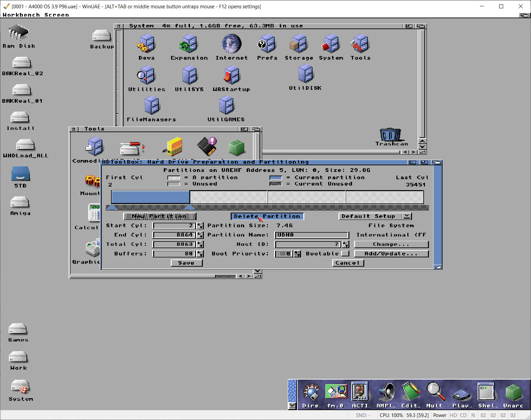Click Delete Partition button

267,216
